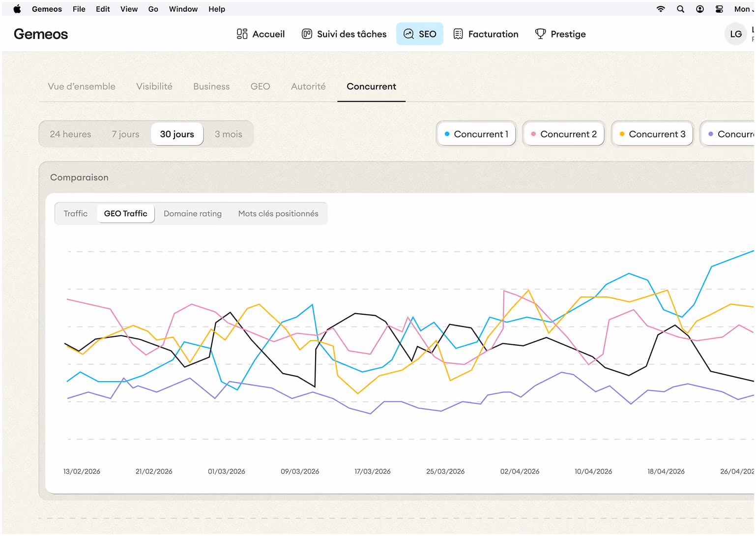This screenshot has width=756, height=536.
Task: Click the 01/03/2026 axis date label
Action: [227, 471]
